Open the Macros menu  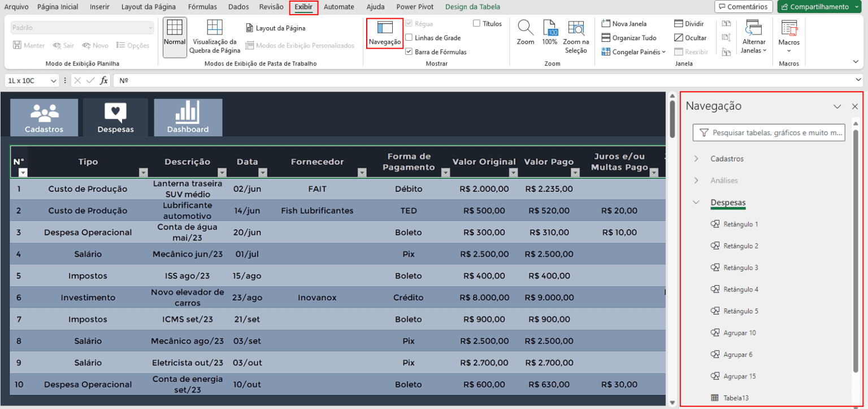[789, 37]
